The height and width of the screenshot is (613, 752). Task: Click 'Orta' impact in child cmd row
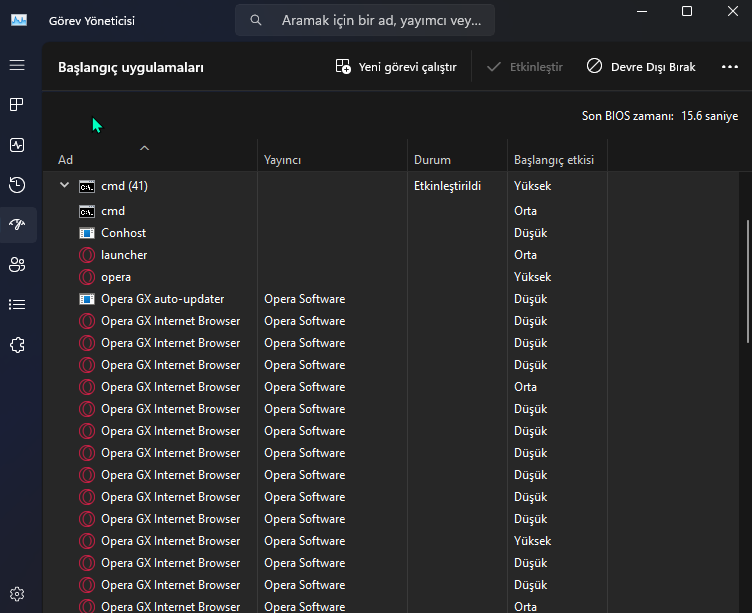tap(525, 211)
